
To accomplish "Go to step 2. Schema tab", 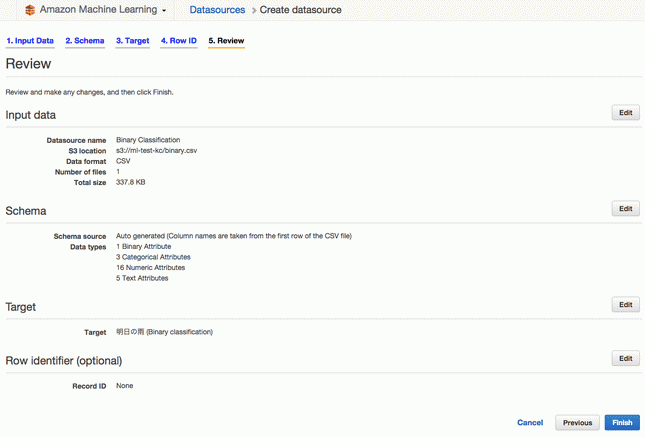I will [85, 41].
